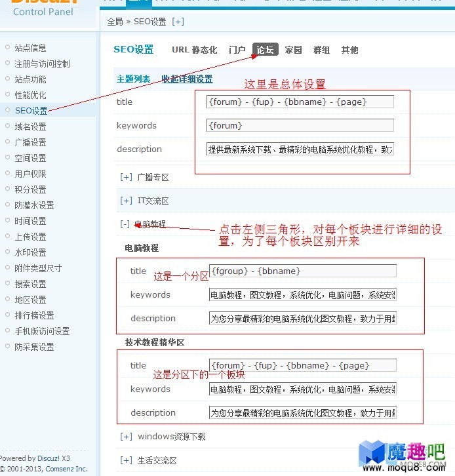The image size is (455, 476).
Task: Switch to the 群组 tab
Action: 321,50
